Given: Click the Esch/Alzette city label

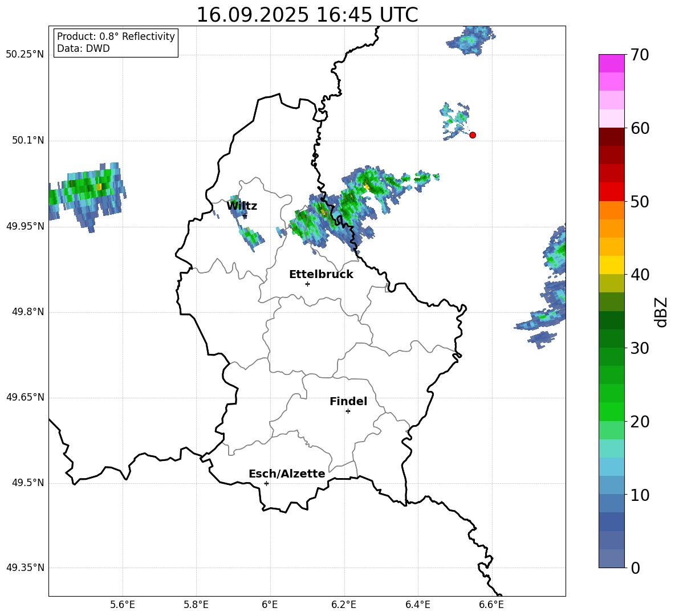Looking at the screenshot, I should (x=287, y=474).
